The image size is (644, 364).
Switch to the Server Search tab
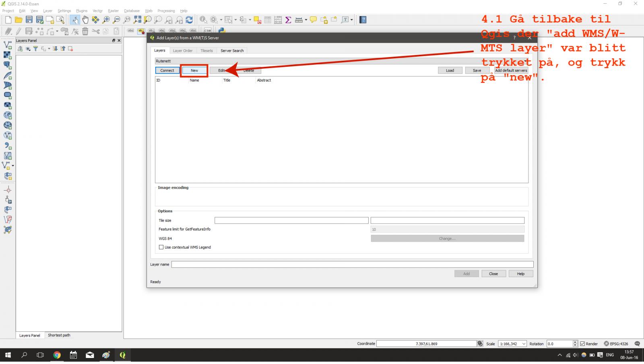coord(232,51)
